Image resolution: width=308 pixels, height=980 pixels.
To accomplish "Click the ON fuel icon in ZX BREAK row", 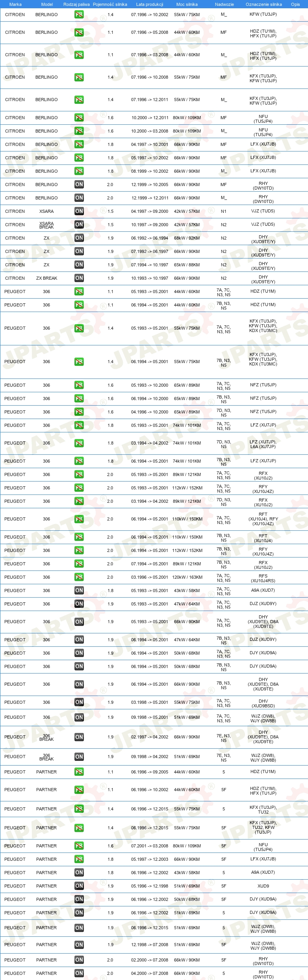I will (79, 278).
